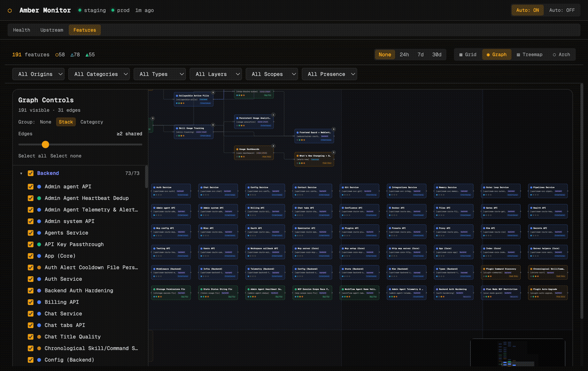Click the graph minimap overview
The image size is (588, 371).
(517, 353)
